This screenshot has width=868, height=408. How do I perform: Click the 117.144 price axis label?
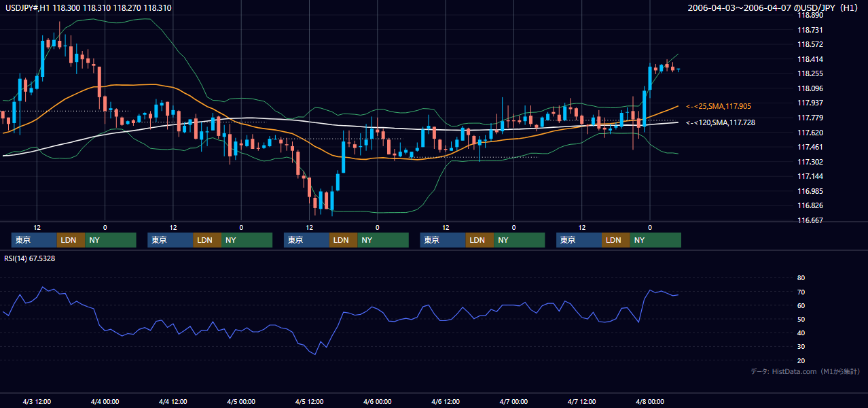pyautogui.click(x=810, y=176)
